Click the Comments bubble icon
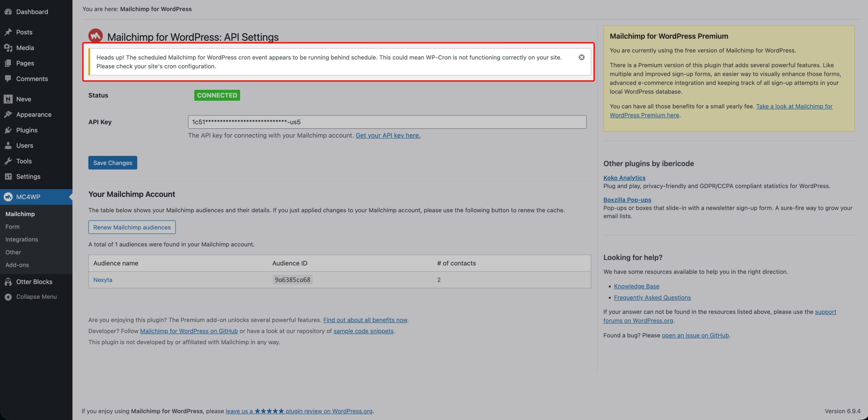This screenshot has height=420, width=868. pos(8,79)
